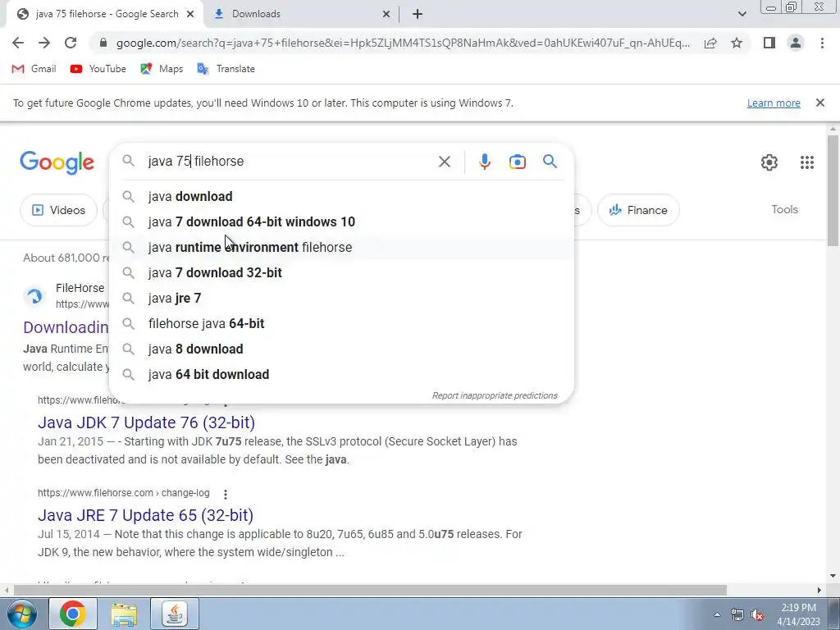This screenshot has height=630, width=840.
Task: Choose suggestion 'java jre 7'
Action: pyautogui.click(x=341, y=298)
